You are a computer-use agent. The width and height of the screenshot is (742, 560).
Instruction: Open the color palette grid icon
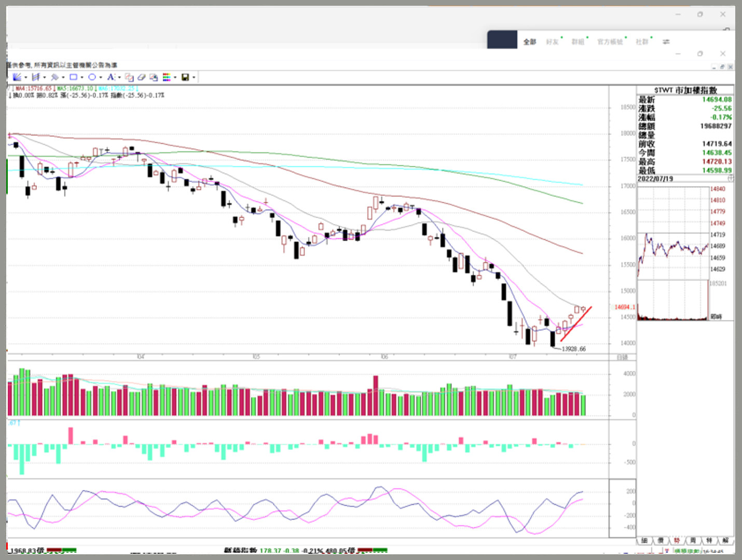tap(167, 77)
